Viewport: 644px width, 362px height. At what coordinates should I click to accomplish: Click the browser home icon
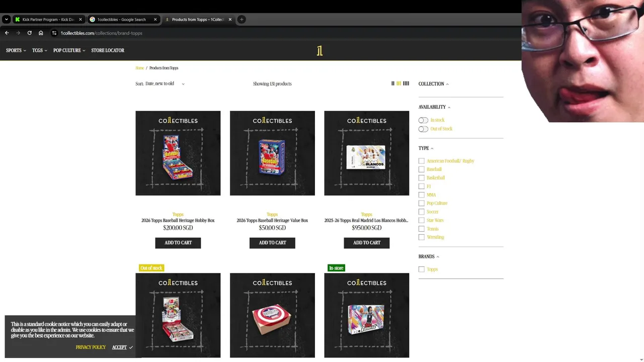pyautogui.click(x=41, y=33)
